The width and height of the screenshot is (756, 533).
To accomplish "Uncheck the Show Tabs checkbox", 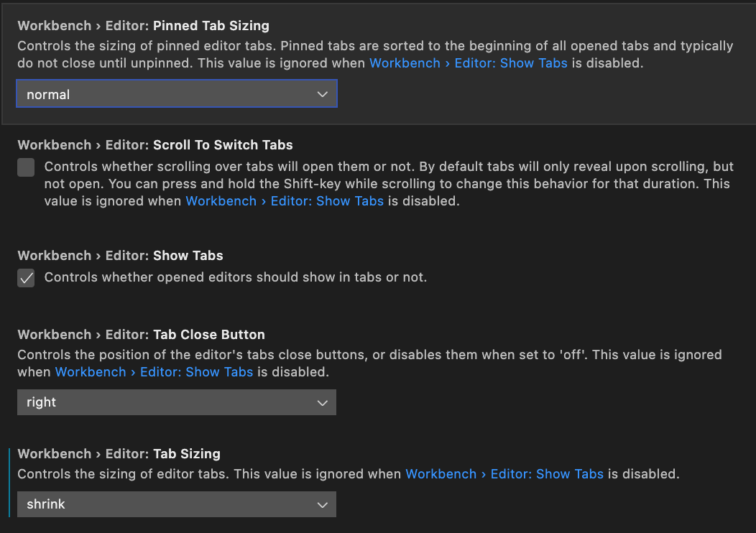I will tap(26, 278).
